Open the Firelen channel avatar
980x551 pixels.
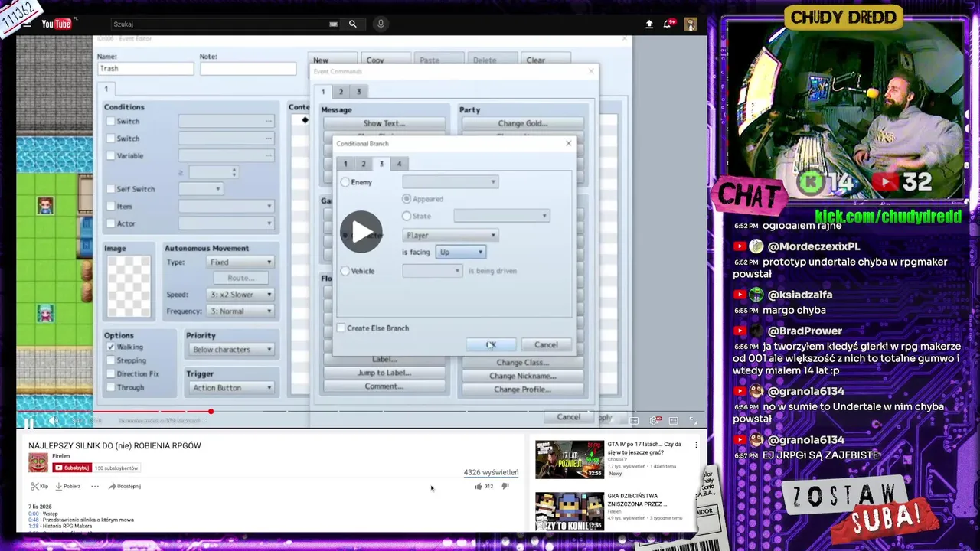point(38,462)
